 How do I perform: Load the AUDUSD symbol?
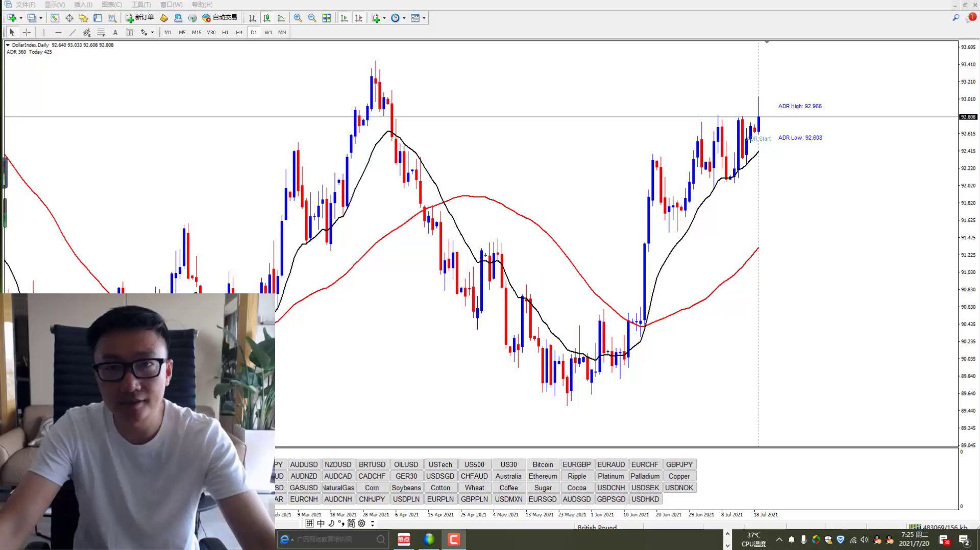click(304, 464)
